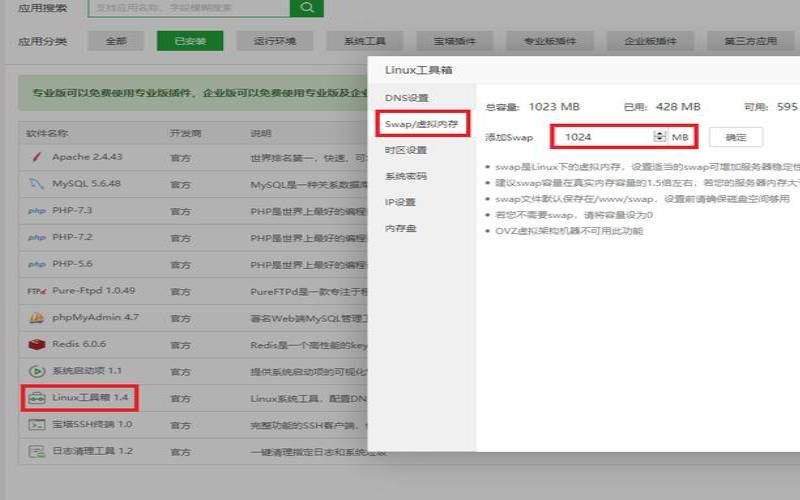Viewport: 800px width, 500px height.
Task: Click the 添加Swap label
Action: pyautogui.click(x=509, y=137)
